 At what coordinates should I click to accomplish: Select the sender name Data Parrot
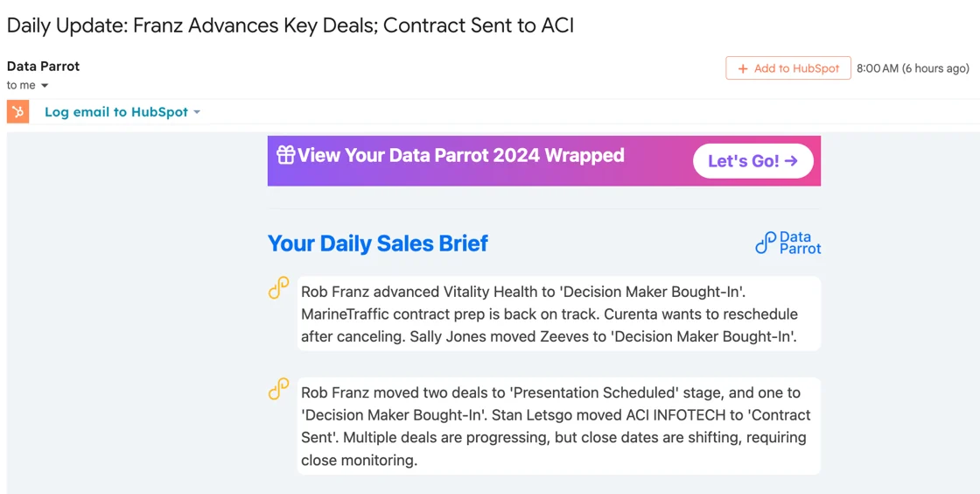coord(43,66)
